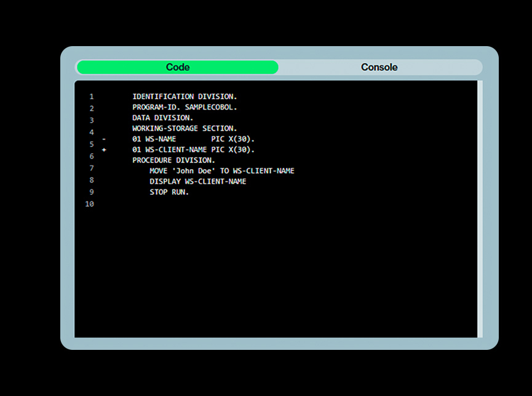Open the Console tab
The image size is (532, 396).
pyautogui.click(x=379, y=67)
